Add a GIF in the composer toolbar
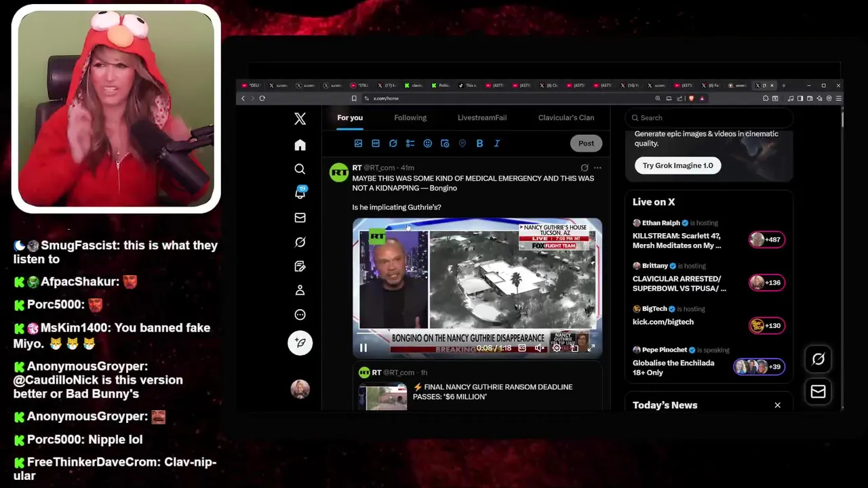 376,144
